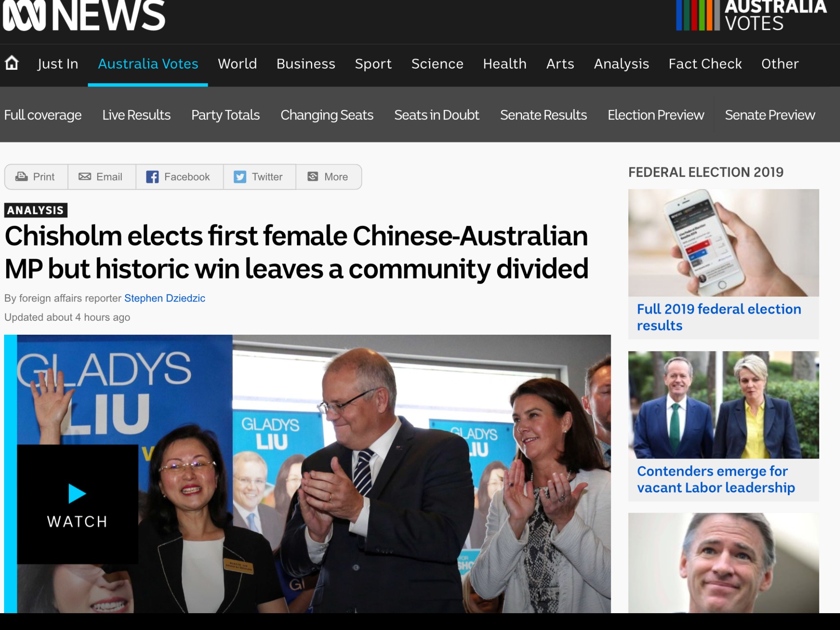Share the article on Twitter
This screenshot has width=840, height=630.
point(259,177)
